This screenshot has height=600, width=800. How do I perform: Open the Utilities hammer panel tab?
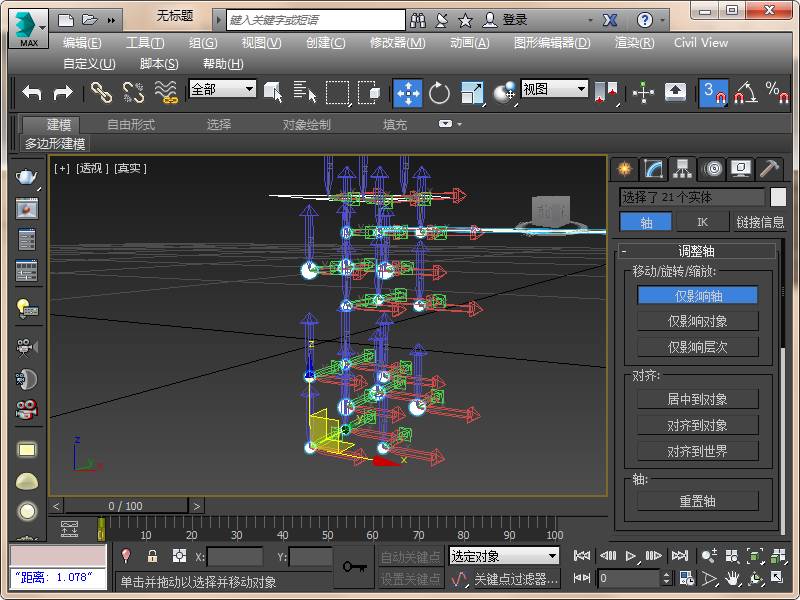point(769,168)
